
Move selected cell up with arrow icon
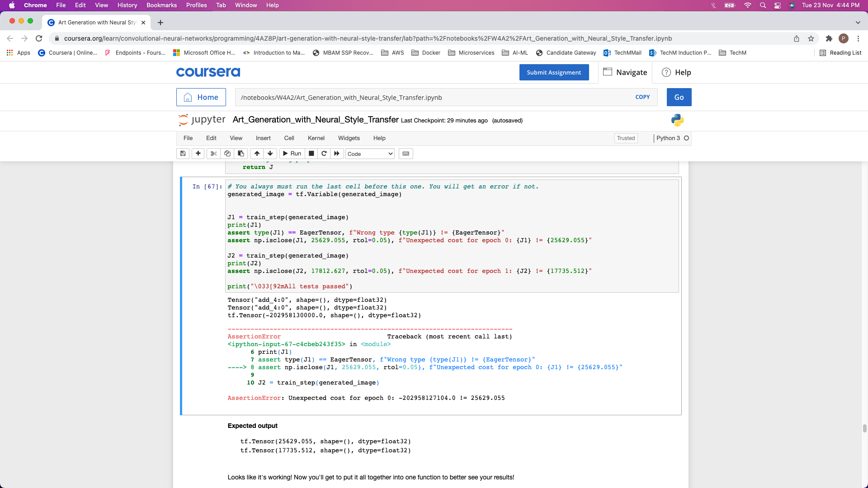[257, 154]
